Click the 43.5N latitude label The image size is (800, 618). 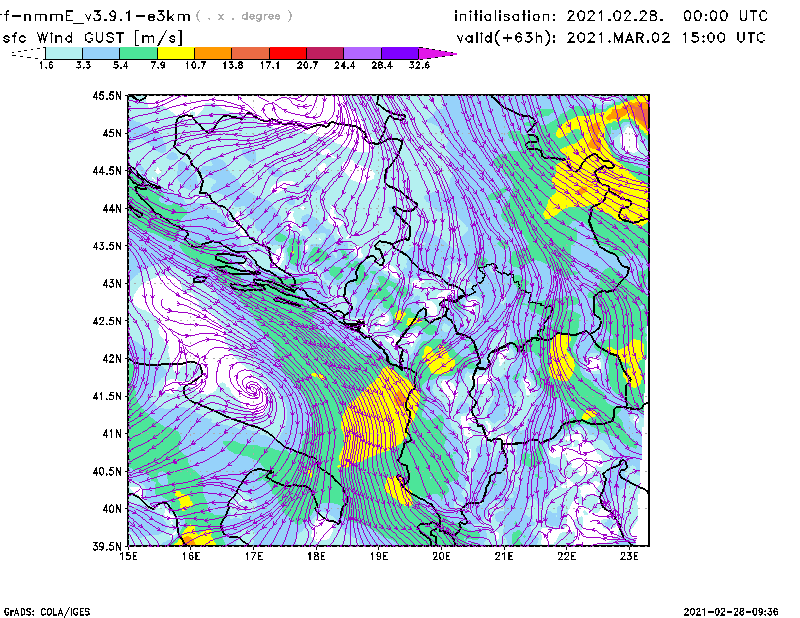point(107,246)
